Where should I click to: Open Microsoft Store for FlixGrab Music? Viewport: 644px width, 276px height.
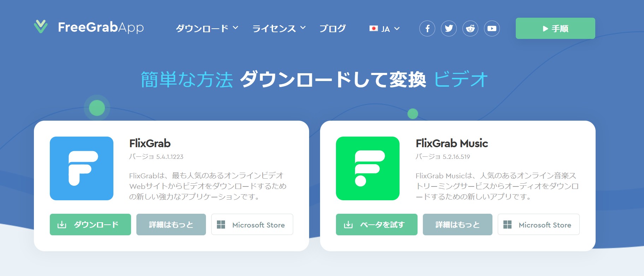pyautogui.click(x=539, y=224)
